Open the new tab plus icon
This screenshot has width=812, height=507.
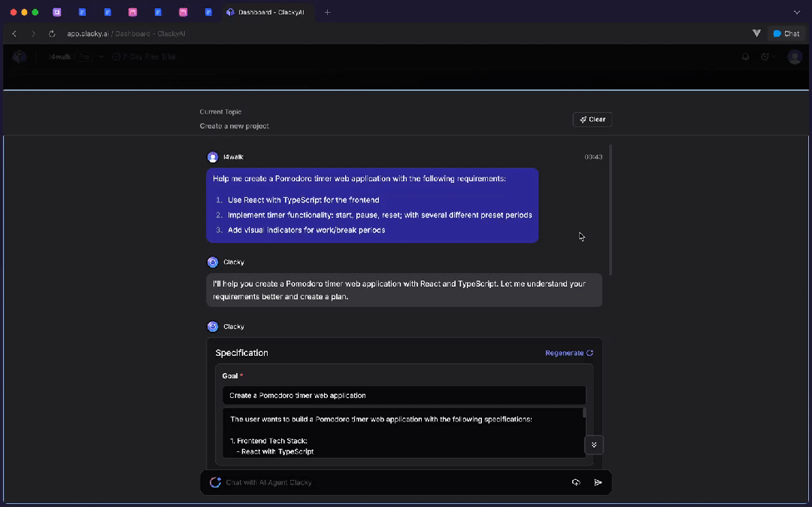(327, 13)
